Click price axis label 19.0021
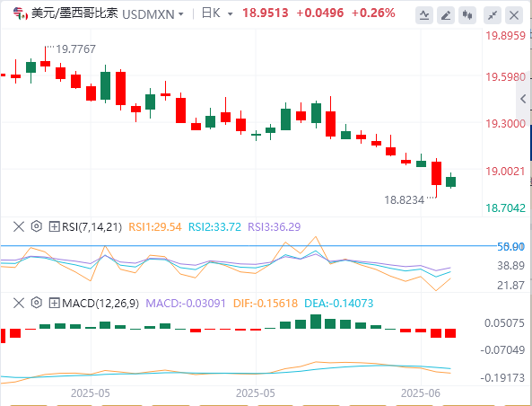 pyautogui.click(x=506, y=172)
